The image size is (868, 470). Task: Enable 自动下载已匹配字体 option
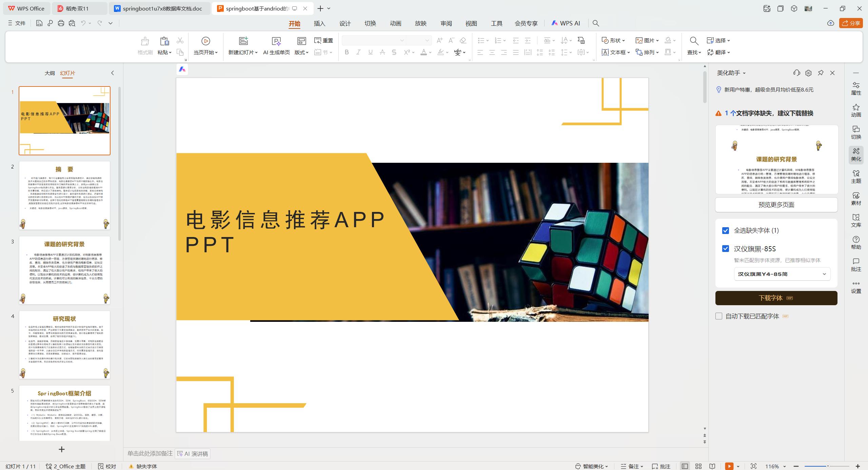tap(719, 316)
